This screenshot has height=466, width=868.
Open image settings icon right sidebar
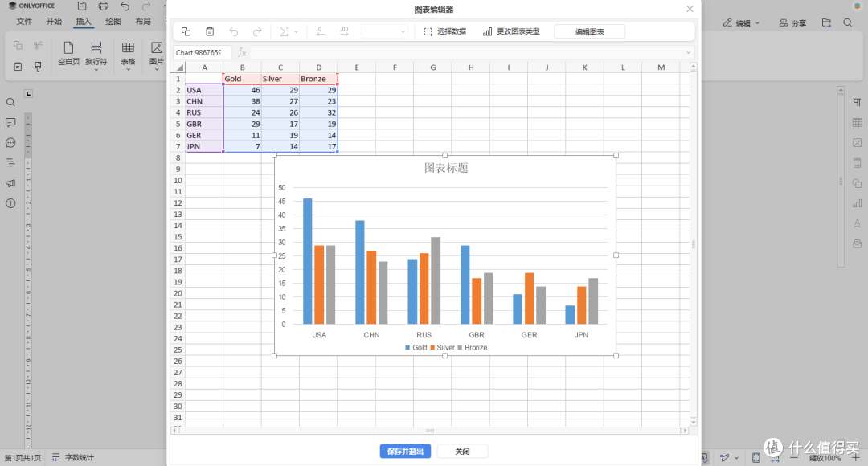pyautogui.click(x=857, y=143)
